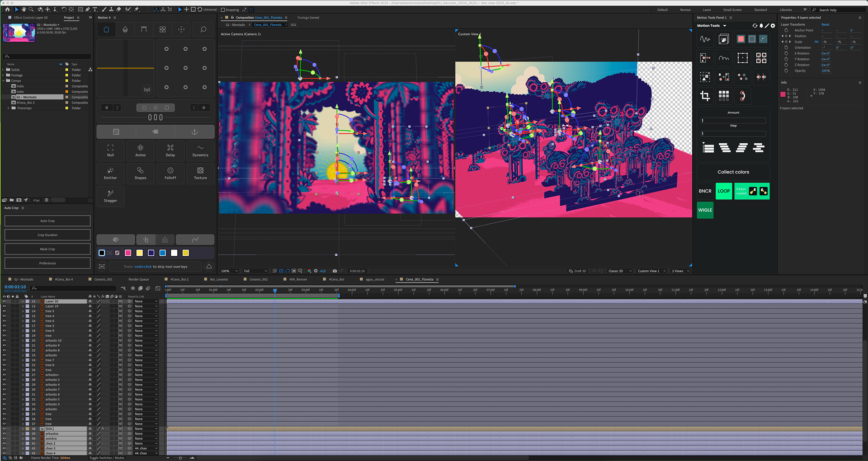Image resolution: width=868 pixels, height=461 pixels.
Task: Select the Review workspace
Action: 685,10
